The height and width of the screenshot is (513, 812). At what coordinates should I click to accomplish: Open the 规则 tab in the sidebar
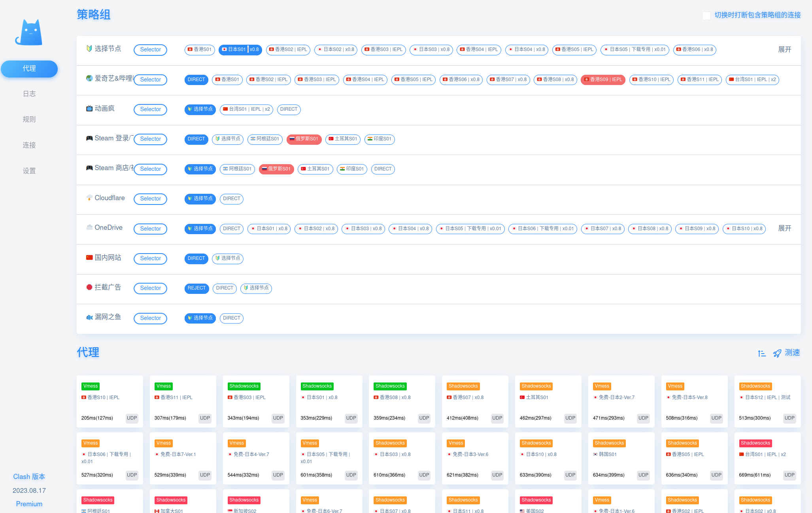click(x=29, y=119)
